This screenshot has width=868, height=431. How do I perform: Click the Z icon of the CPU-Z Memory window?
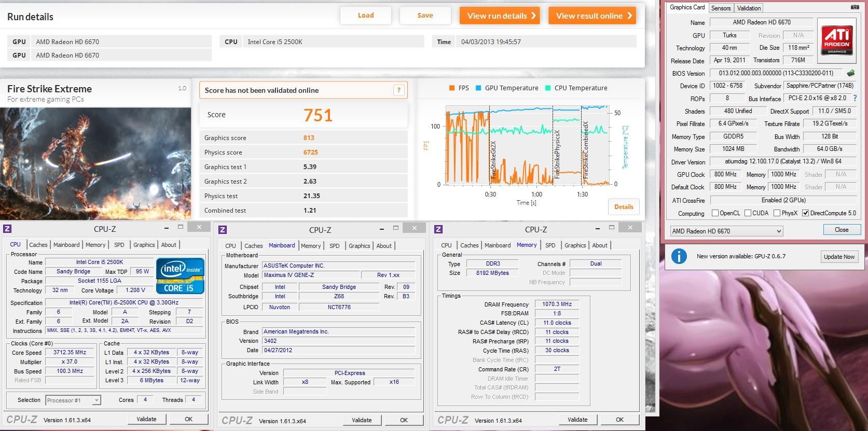(x=438, y=229)
